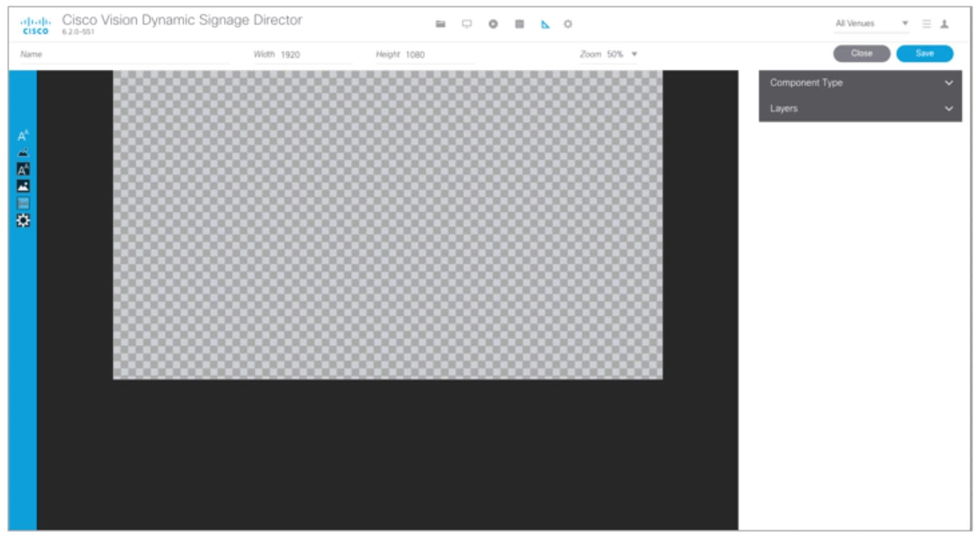The image size is (980, 540).
Task: Click the Height field showing 1080
Action: (x=425, y=55)
